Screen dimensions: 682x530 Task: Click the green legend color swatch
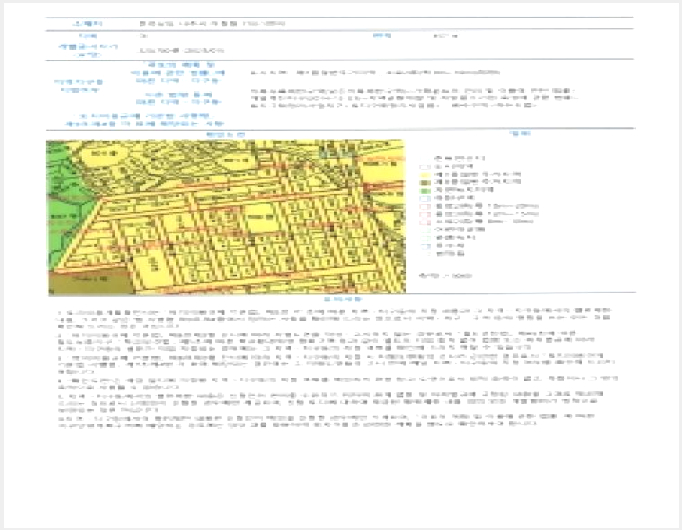pos(425,190)
